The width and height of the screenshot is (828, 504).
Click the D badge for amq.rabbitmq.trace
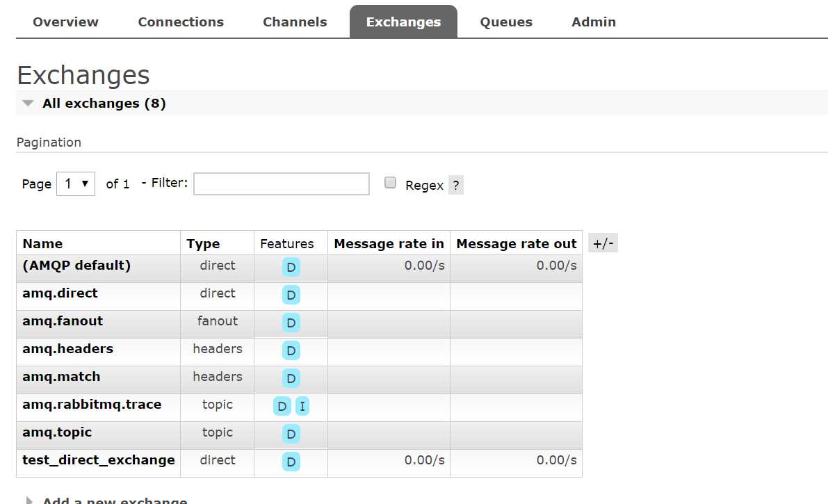point(282,406)
